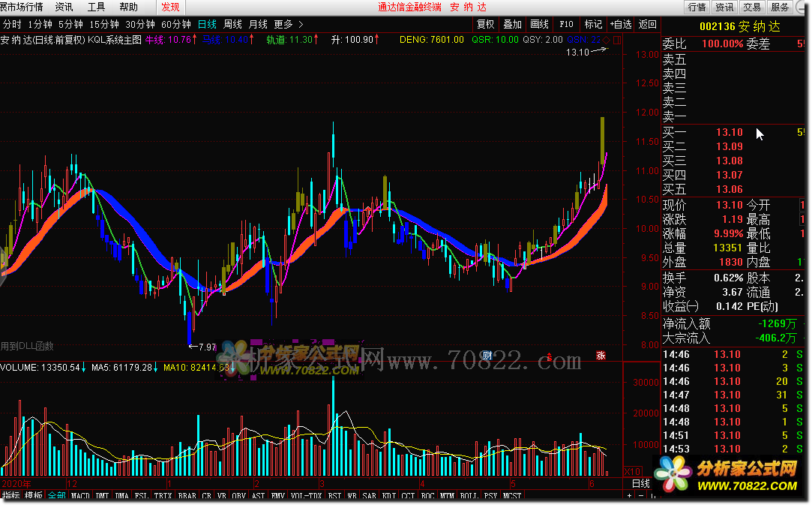Select the CR indicator tab

tap(207, 496)
